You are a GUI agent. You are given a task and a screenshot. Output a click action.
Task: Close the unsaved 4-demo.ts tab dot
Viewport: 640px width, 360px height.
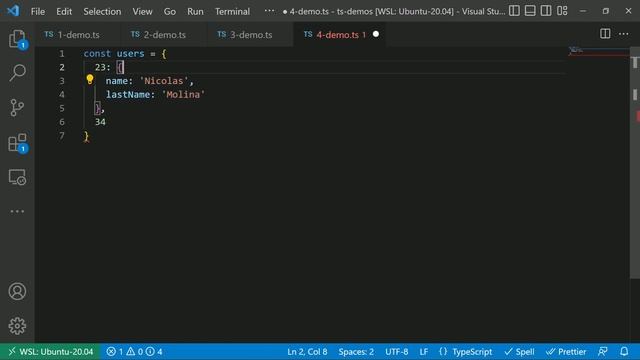click(x=376, y=34)
